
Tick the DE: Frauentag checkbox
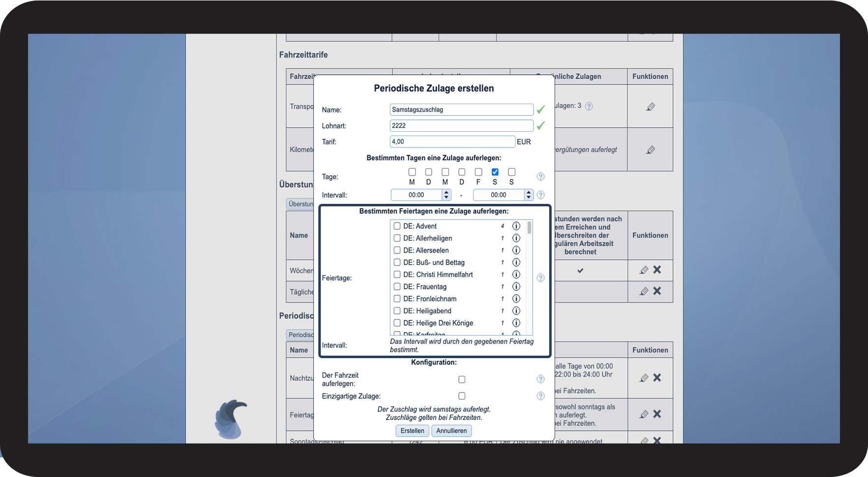tap(397, 286)
